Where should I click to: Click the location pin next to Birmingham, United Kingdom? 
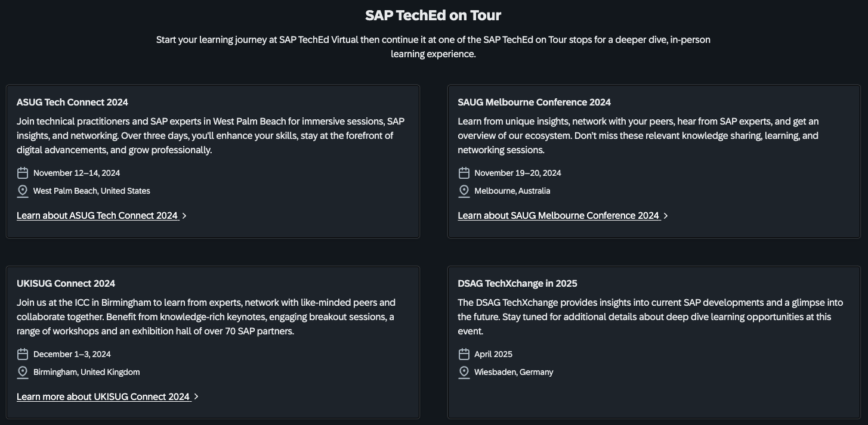pyautogui.click(x=23, y=373)
